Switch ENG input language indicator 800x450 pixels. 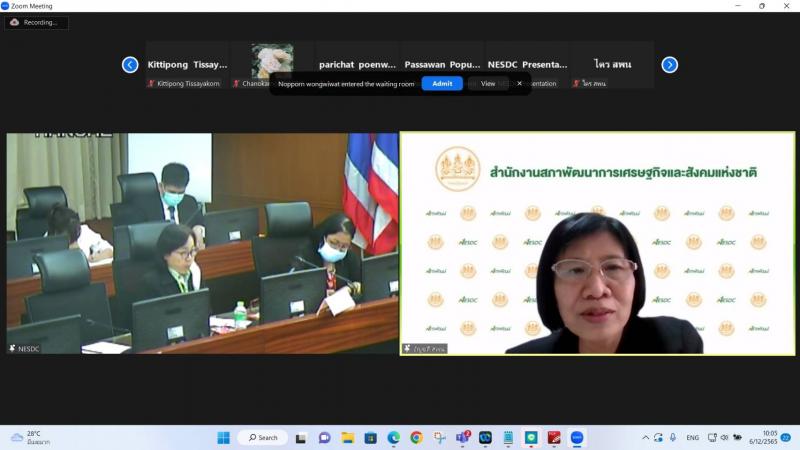click(692, 438)
